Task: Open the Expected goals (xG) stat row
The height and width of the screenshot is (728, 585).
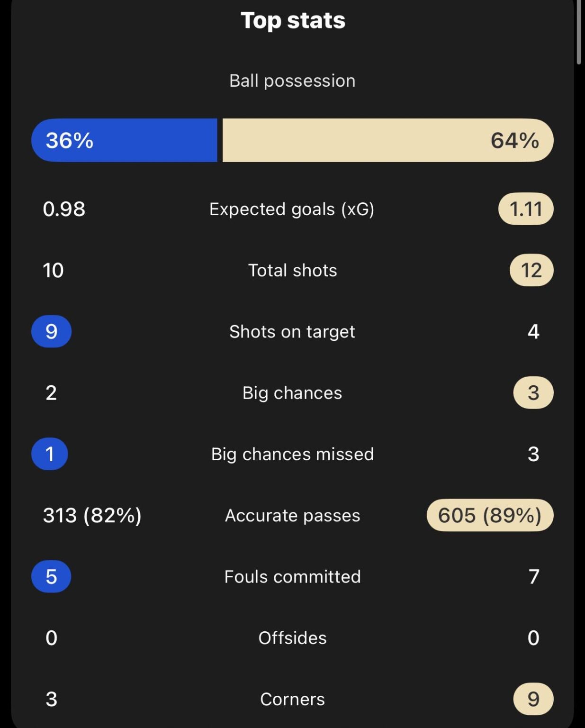Action: (x=292, y=209)
